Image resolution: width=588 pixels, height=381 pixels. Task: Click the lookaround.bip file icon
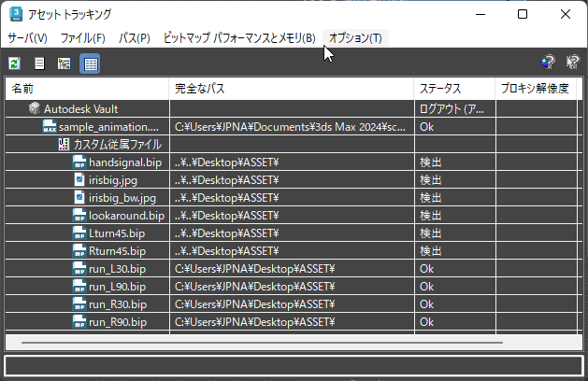pos(79,215)
